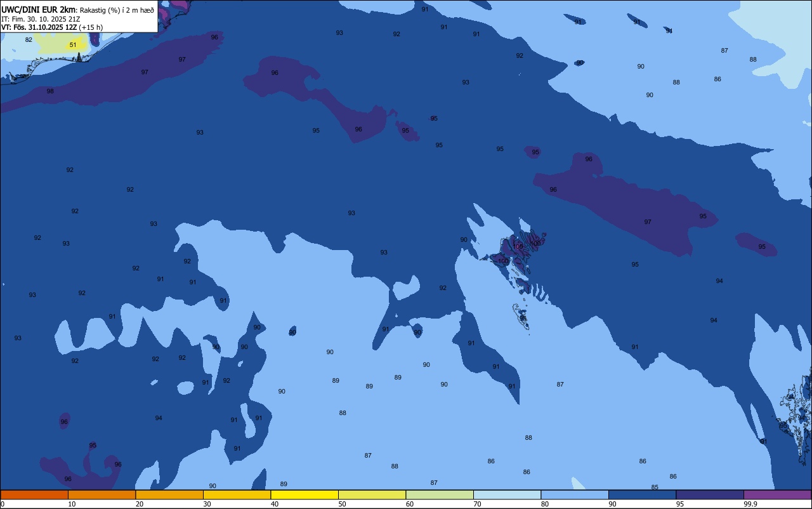The height and width of the screenshot is (509, 812).
Task: Click the '40' legend scale label
Action: coord(275,504)
